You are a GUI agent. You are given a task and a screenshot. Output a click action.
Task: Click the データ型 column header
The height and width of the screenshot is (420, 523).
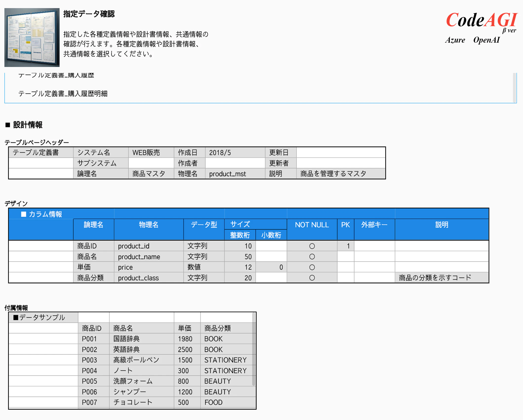point(204,229)
